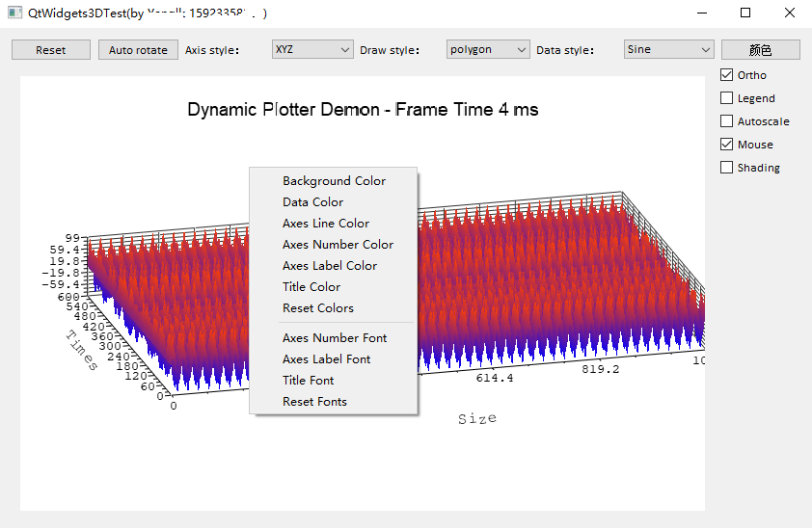
Task: Click the Times axis label
Action: tap(82, 351)
